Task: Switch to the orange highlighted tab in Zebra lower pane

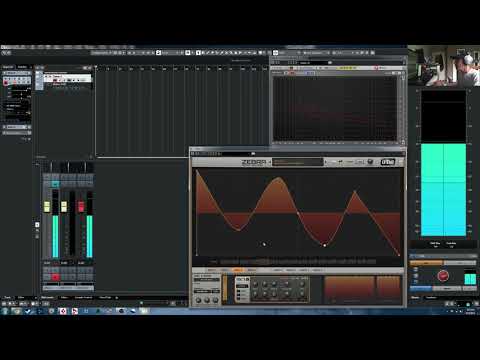Action: (x=238, y=270)
